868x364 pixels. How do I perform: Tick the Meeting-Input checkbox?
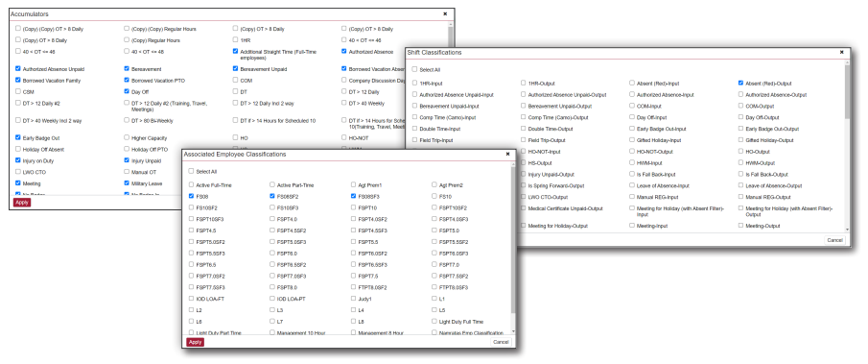click(632, 226)
